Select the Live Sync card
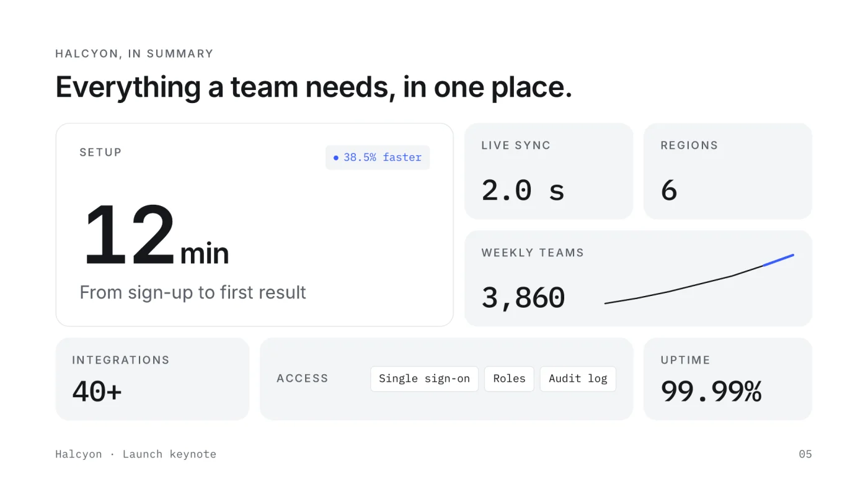 point(549,171)
